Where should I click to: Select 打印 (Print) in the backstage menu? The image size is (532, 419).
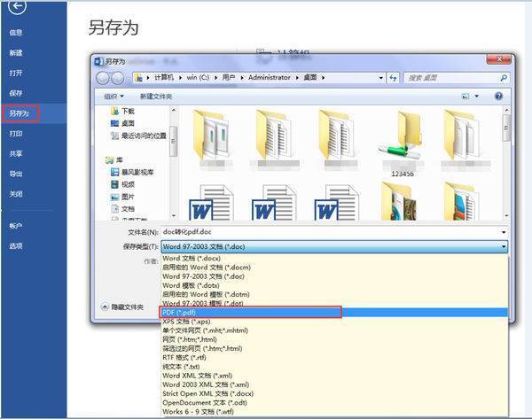pos(16,133)
